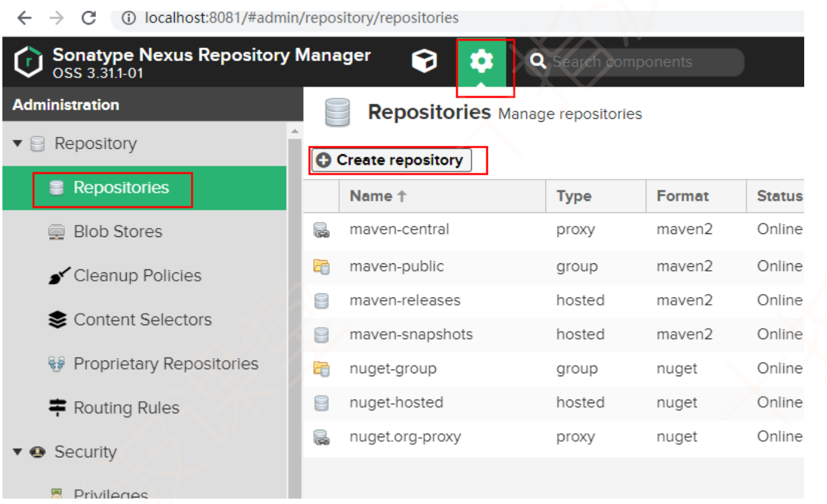Click the Nexus hexagon logo
827x504 pixels.
[x=29, y=62]
